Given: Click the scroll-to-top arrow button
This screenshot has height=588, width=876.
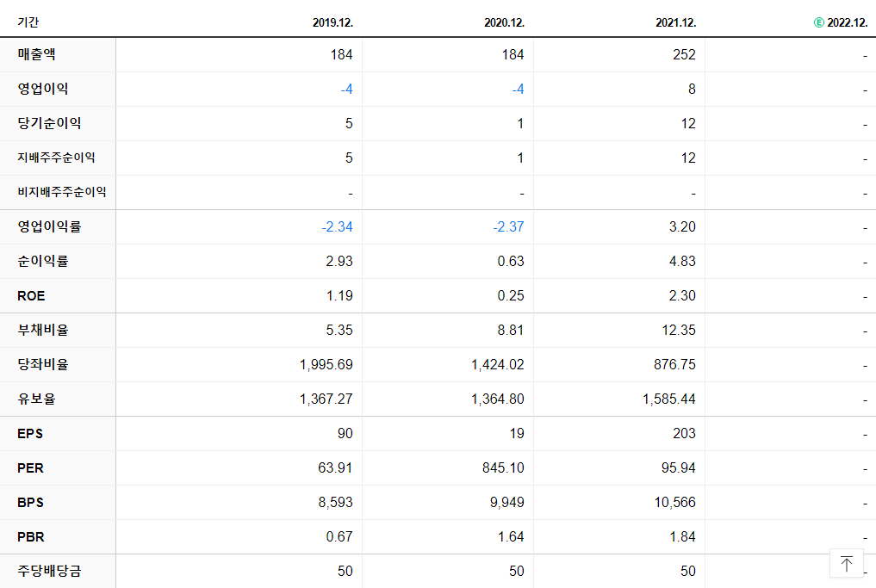Looking at the screenshot, I should point(847,563).
